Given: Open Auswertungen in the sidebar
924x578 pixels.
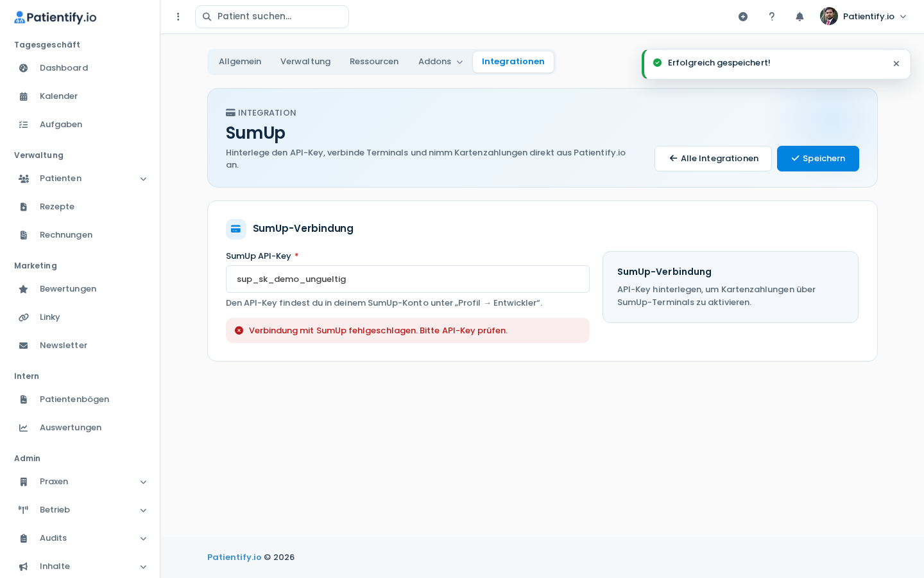Looking at the screenshot, I should click(80, 428).
